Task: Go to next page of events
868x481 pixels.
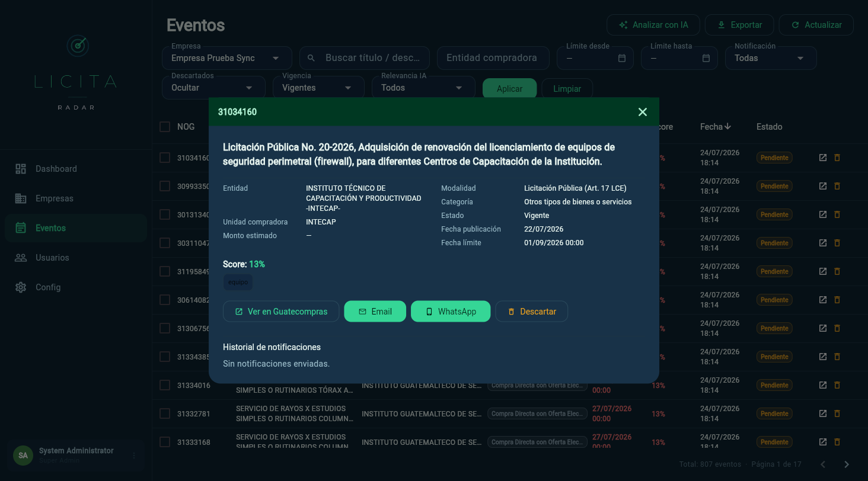Action: (x=847, y=464)
